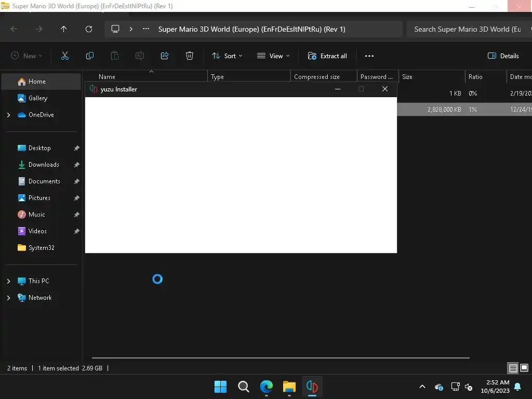Click the yuzu icon in taskbar
The image size is (532, 399).
[x=312, y=387]
